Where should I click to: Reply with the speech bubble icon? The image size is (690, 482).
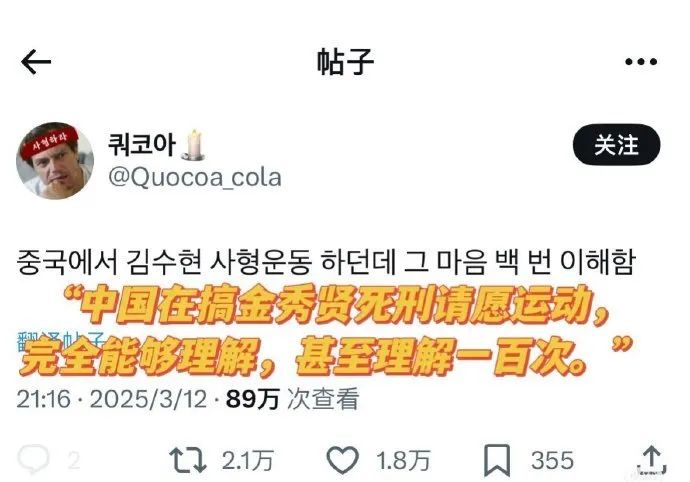coord(33,460)
